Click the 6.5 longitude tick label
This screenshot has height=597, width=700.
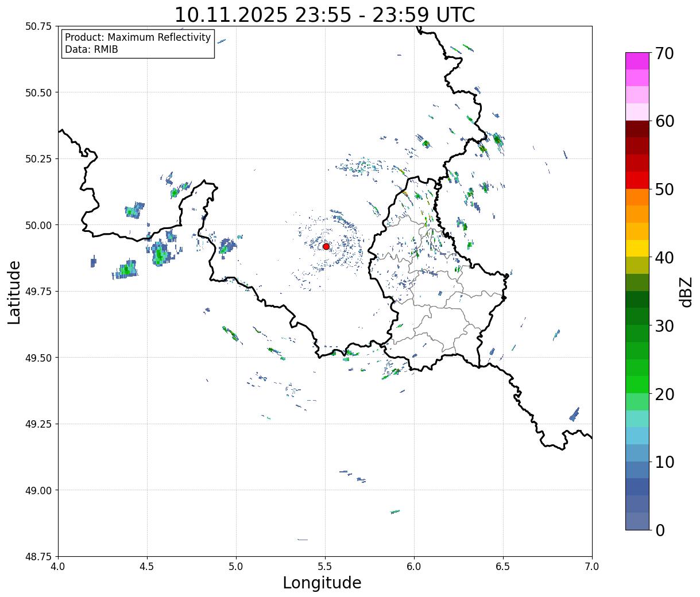(x=503, y=567)
